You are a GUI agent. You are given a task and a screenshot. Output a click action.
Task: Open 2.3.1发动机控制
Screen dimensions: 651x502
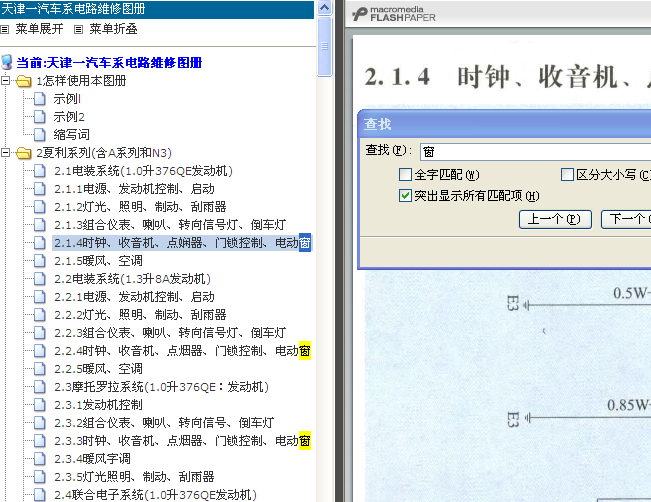(x=98, y=404)
